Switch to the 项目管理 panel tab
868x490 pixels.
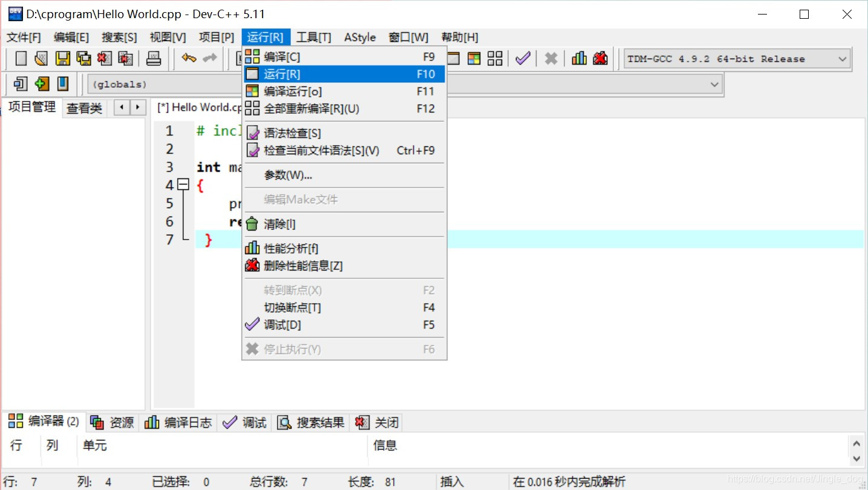(x=32, y=107)
